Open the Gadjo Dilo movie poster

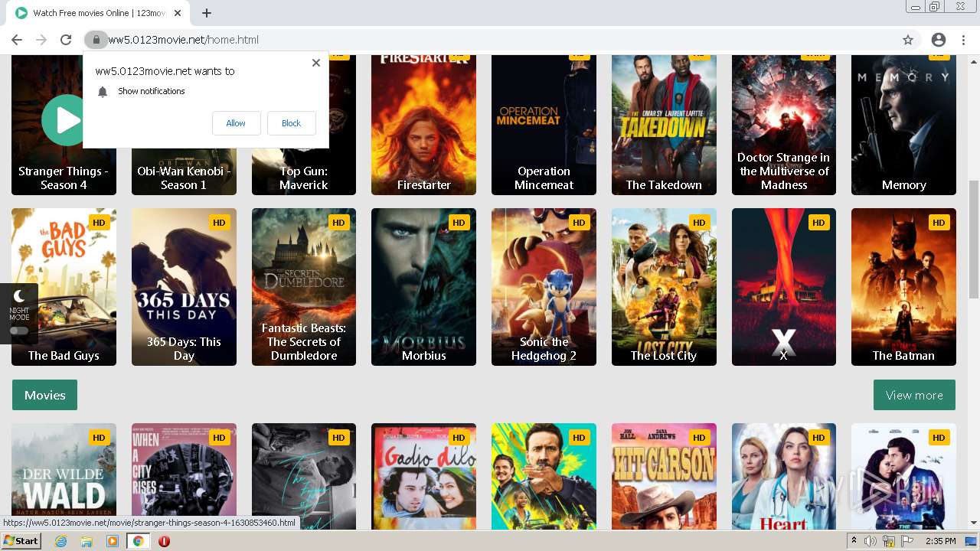[423, 476]
